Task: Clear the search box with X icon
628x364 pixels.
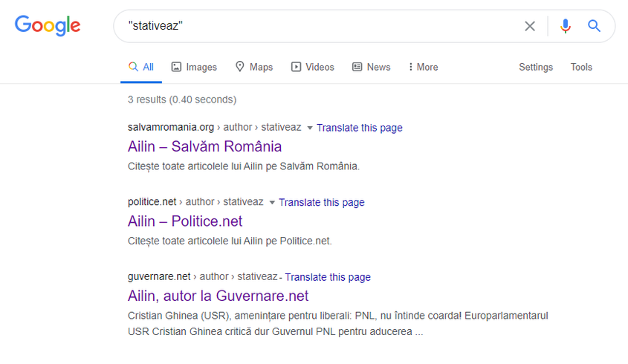Action: 530,26
